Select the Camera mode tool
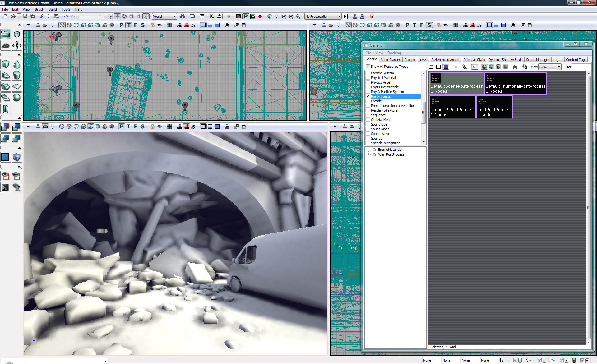 coord(6,34)
